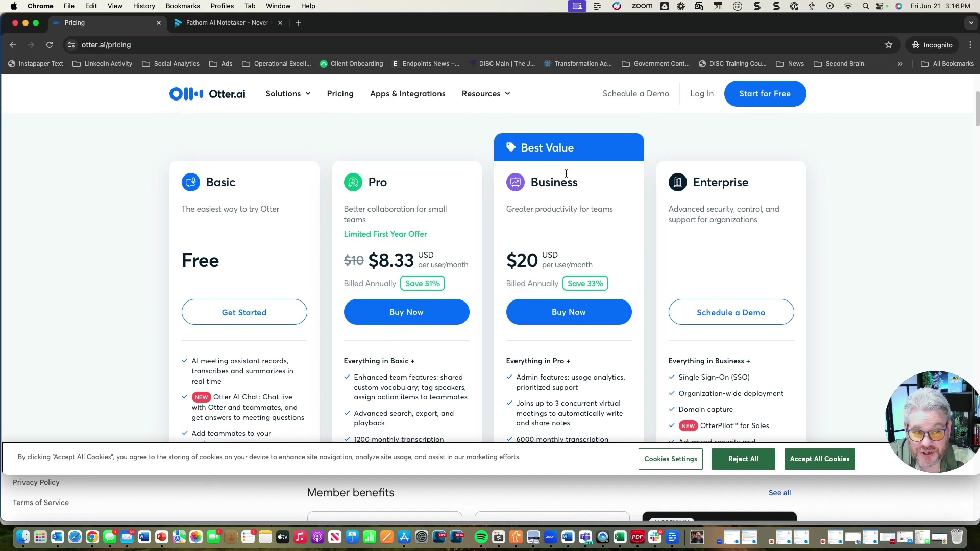Click the Enterprise plan building icon

[x=678, y=182]
